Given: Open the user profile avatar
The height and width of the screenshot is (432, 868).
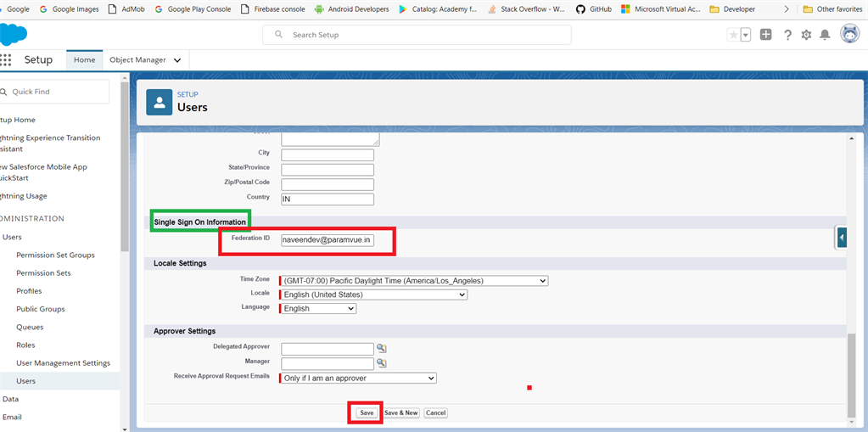Looking at the screenshot, I should tap(849, 34).
